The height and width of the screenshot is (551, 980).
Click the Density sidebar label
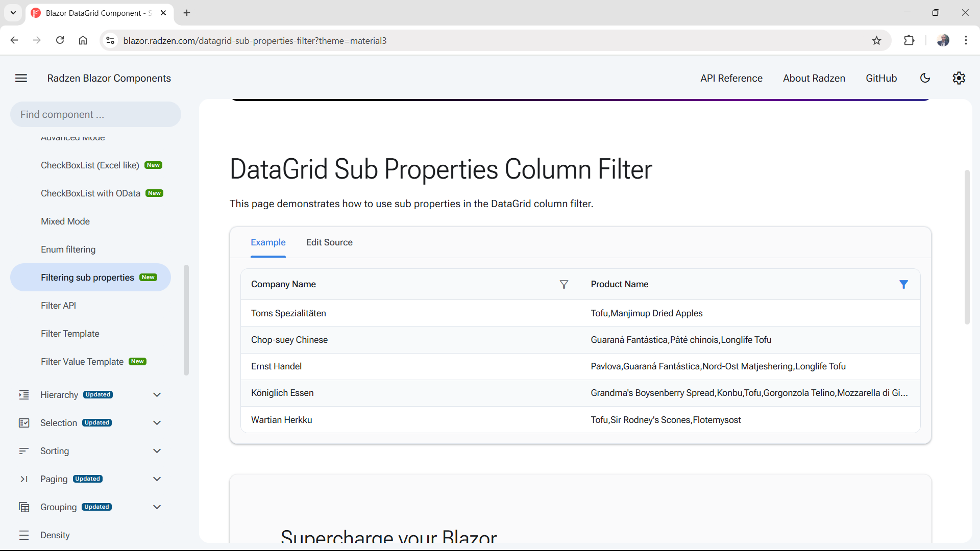tap(55, 535)
